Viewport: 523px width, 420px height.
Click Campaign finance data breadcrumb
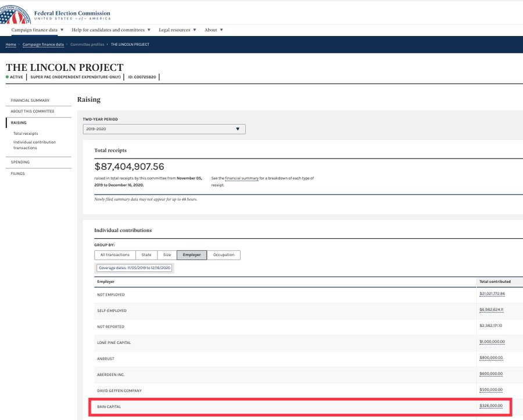pyautogui.click(x=43, y=44)
